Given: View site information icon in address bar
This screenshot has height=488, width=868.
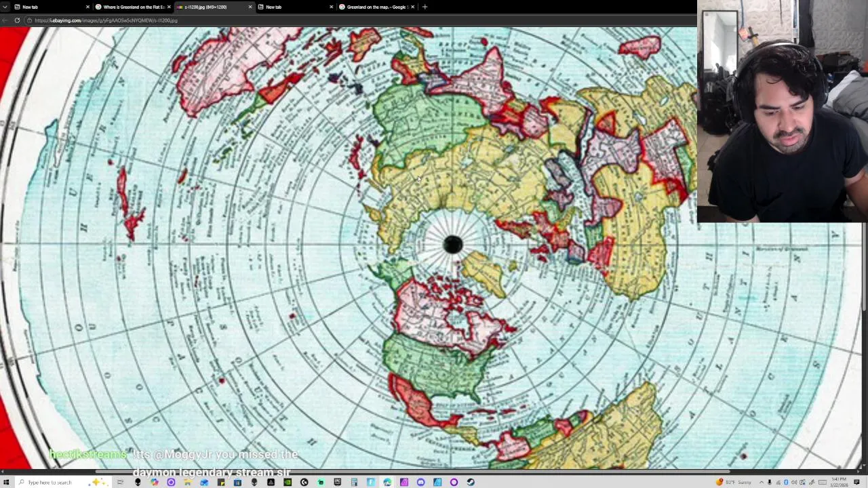Looking at the screenshot, I should pos(29,20).
